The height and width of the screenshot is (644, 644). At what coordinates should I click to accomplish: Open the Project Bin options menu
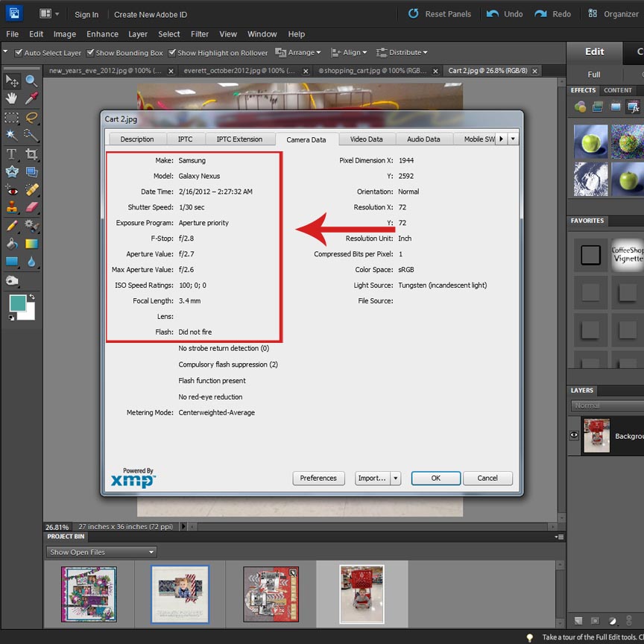click(559, 537)
